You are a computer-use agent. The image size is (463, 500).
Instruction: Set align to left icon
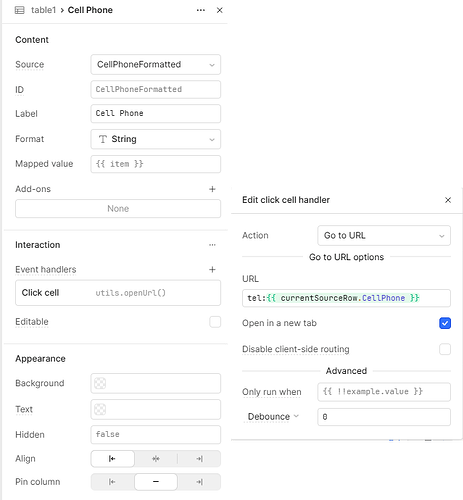pos(113,459)
